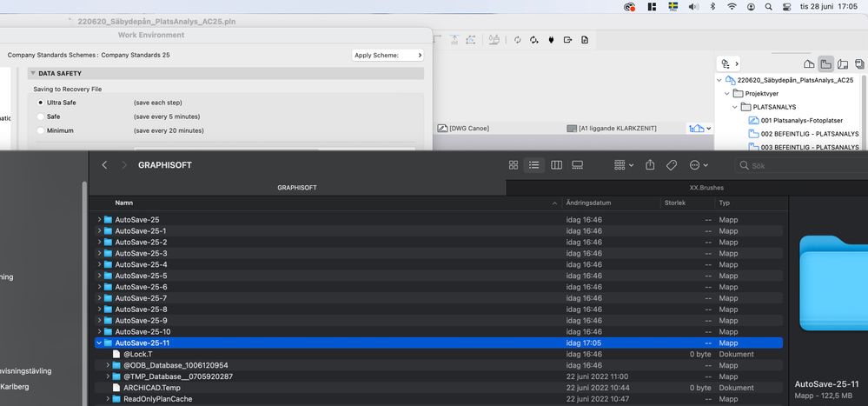Click the Finder tag icon
The width and height of the screenshot is (868, 406).
672,165
